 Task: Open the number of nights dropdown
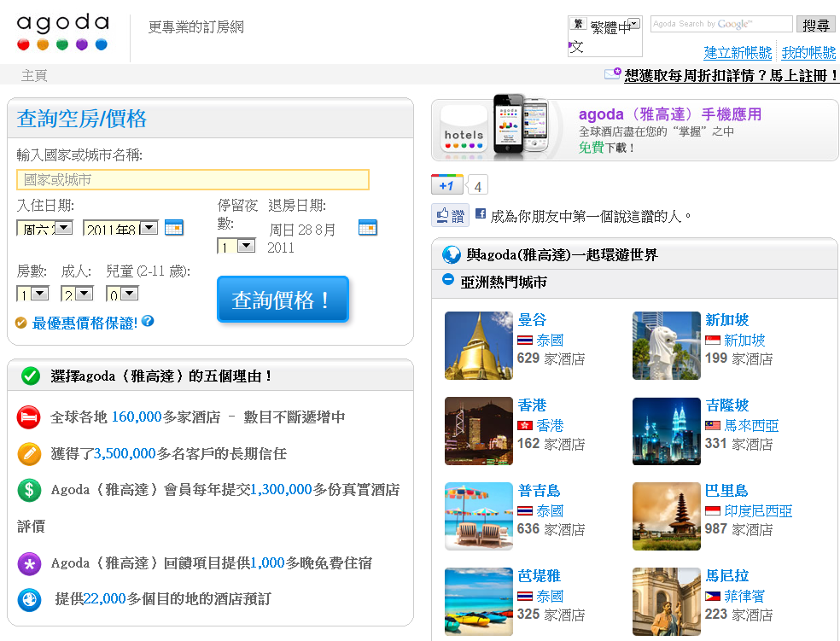pos(246,246)
